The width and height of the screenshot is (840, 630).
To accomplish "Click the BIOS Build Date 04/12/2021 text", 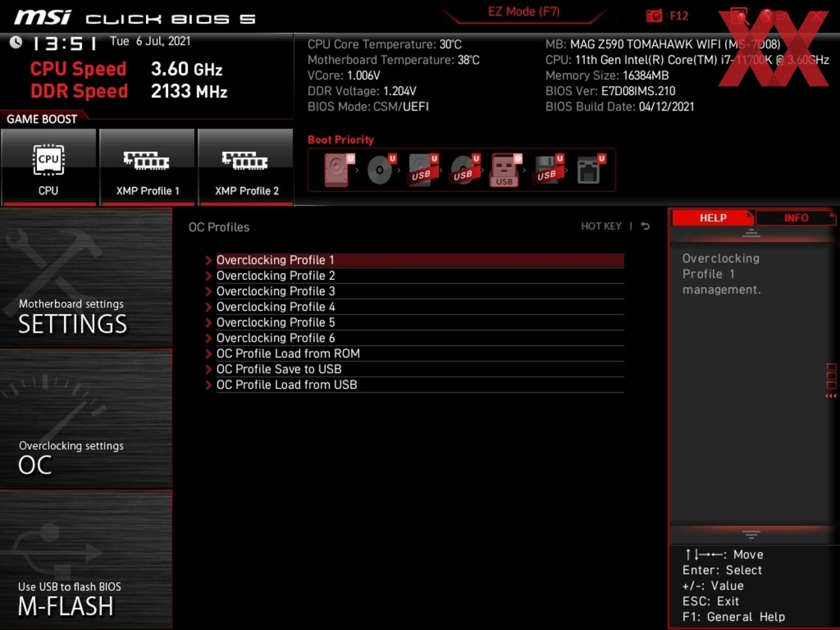I will tap(619, 106).
